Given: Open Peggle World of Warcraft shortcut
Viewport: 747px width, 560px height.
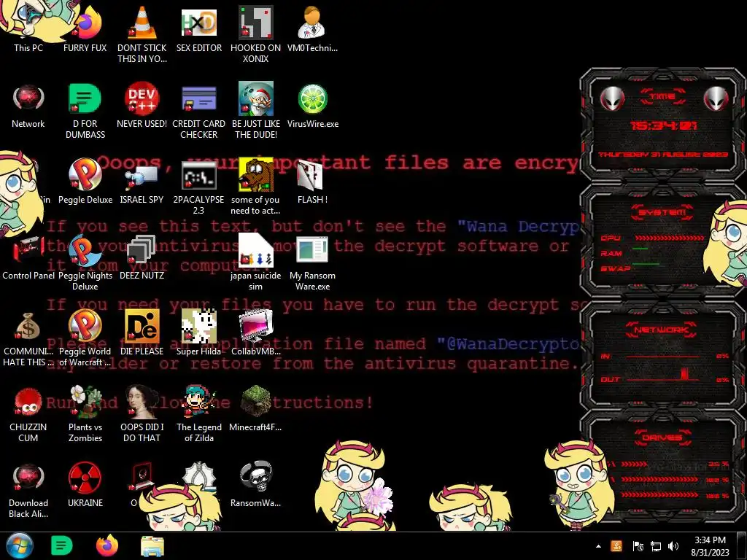Looking at the screenshot, I should tap(85, 338).
